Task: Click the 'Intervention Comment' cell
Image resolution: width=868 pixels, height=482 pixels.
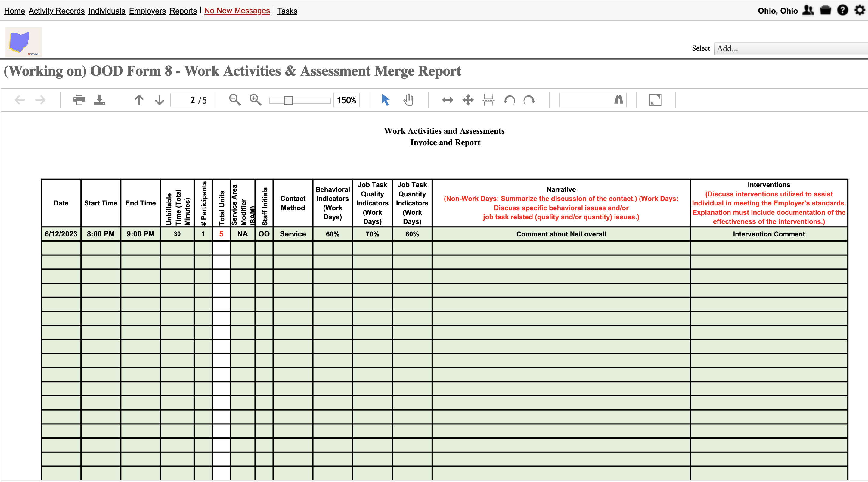Action: pos(769,234)
